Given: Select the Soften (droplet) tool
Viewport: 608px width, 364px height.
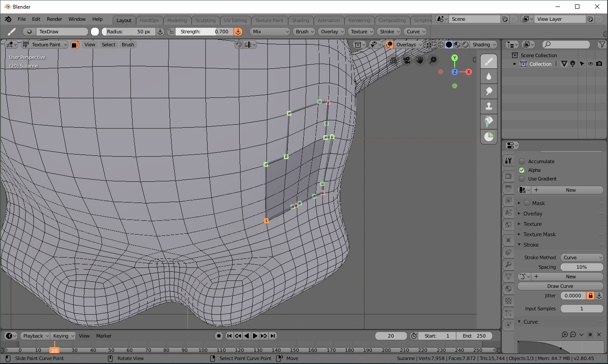Looking at the screenshot, I should tap(489, 76).
